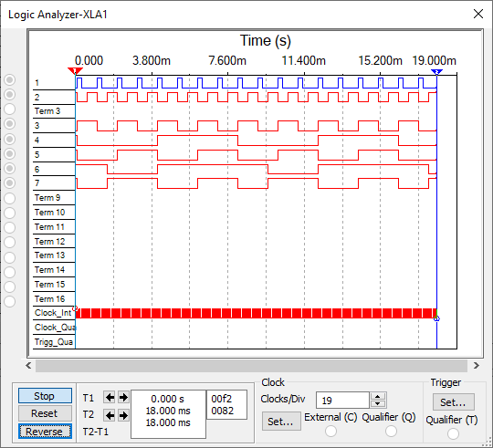493x448 pixels.
Task: Click the Clock_Int channel label
Action: 53,313
